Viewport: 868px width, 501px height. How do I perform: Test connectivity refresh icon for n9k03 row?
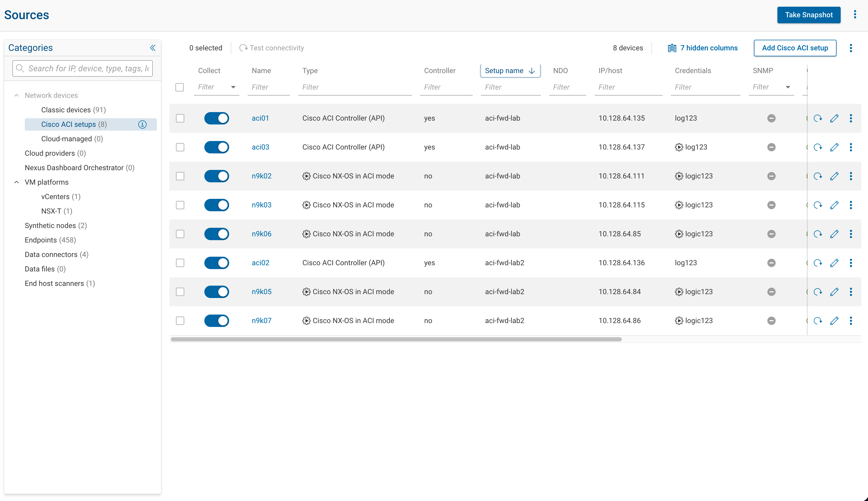tap(818, 205)
